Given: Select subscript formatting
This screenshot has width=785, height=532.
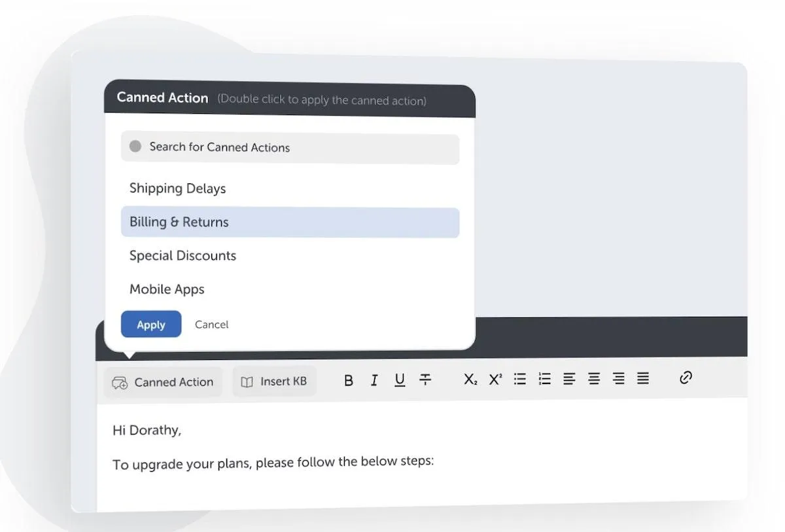Looking at the screenshot, I should [x=470, y=379].
